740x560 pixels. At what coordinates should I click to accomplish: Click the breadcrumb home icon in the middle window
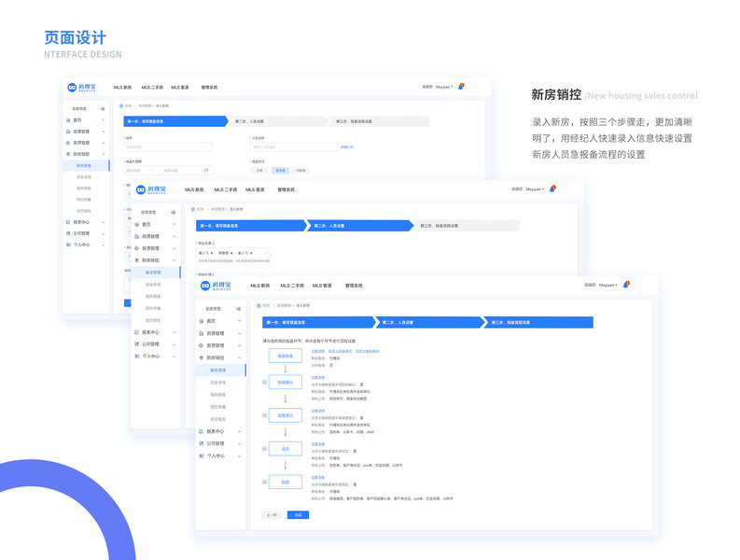click(x=193, y=209)
